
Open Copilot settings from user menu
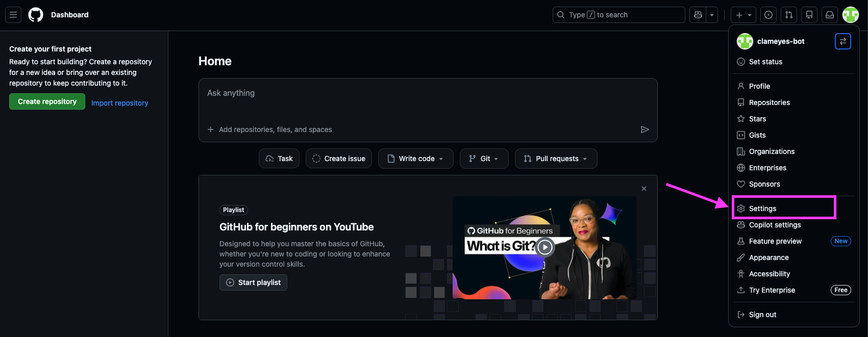click(793, 225)
